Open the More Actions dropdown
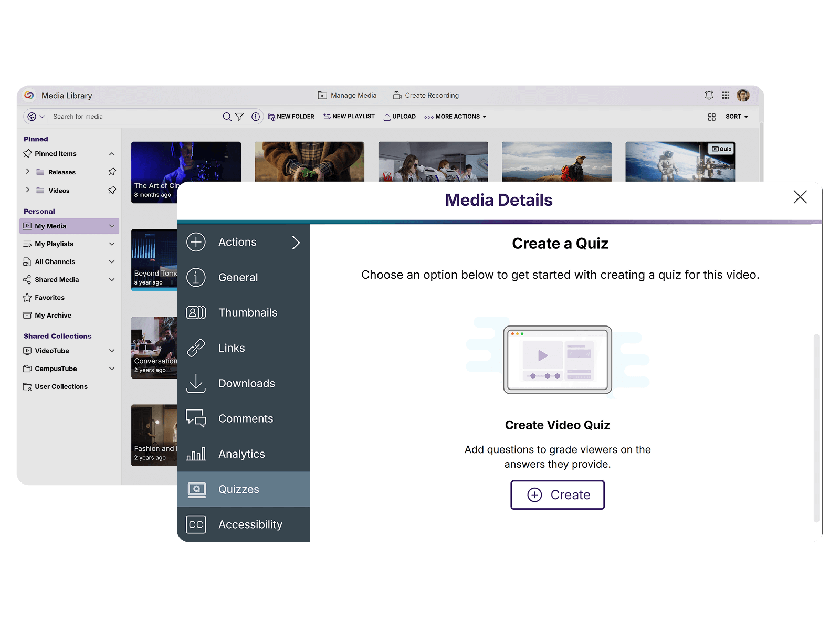This screenshot has height=630, width=840. click(x=456, y=117)
